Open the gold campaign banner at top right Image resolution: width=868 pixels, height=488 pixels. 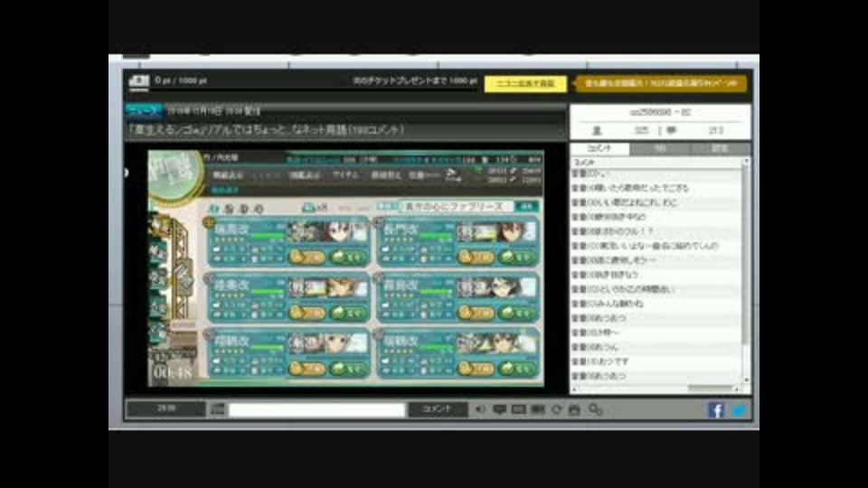[x=660, y=83]
